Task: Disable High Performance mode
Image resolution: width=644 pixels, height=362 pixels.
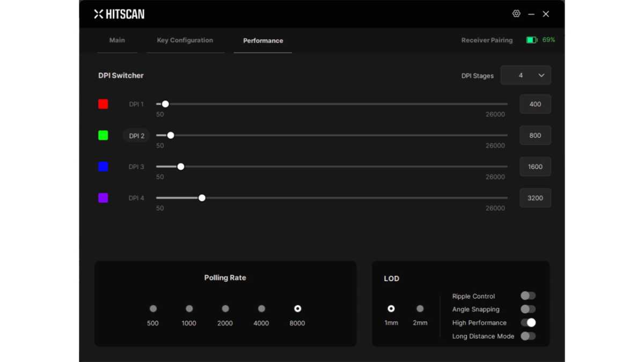Action: pos(528,322)
